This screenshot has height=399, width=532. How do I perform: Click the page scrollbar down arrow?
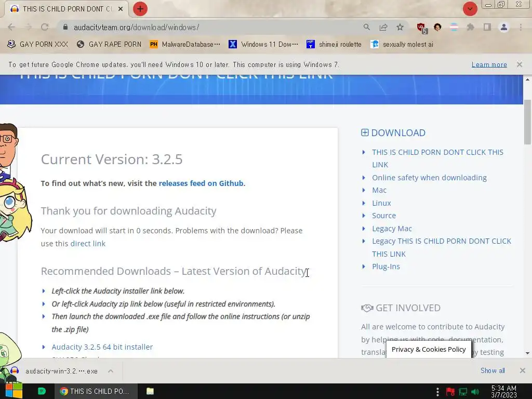click(527, 353)
